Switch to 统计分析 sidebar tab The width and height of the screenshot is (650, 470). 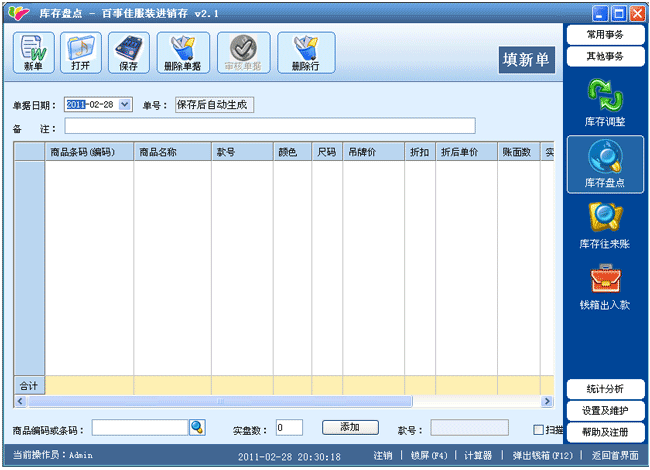(x=605, y=389)
